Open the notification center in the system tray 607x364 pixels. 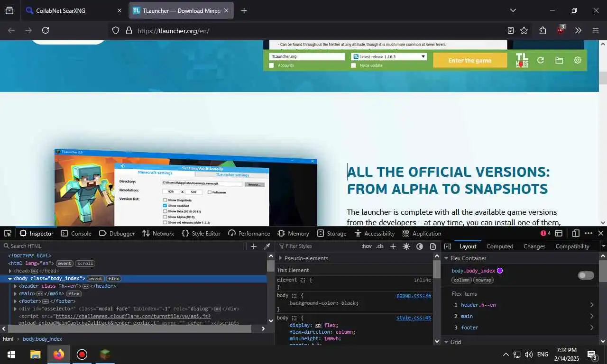pos(592,355)
